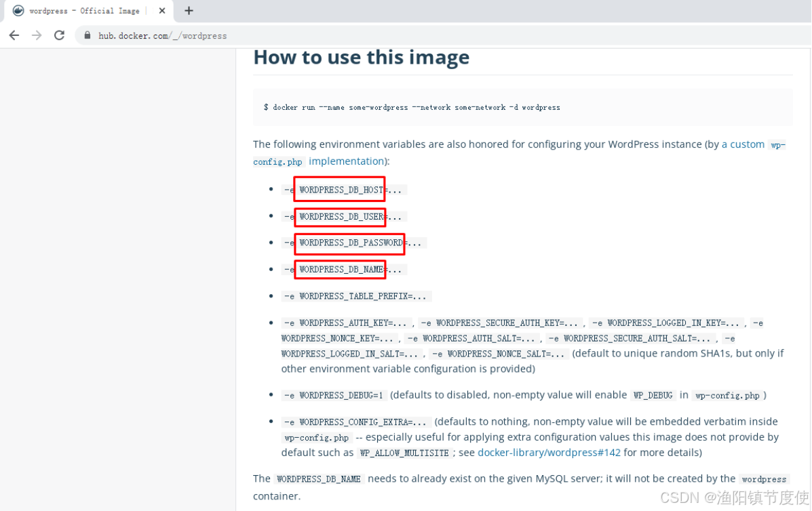Click the WORDPRESS_DB_USER variable text

point(341,217)
